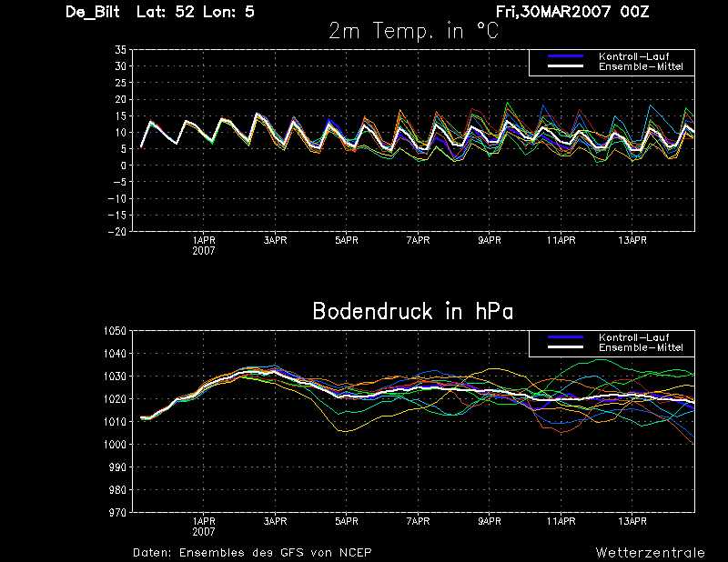Click the '2m Temp. in °C' chart title

(x=413, y=31)
